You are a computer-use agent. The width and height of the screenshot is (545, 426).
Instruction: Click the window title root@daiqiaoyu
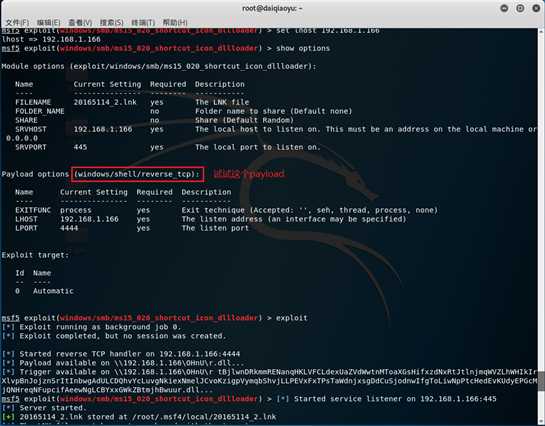pyautogui.click(x=272, y=8)
